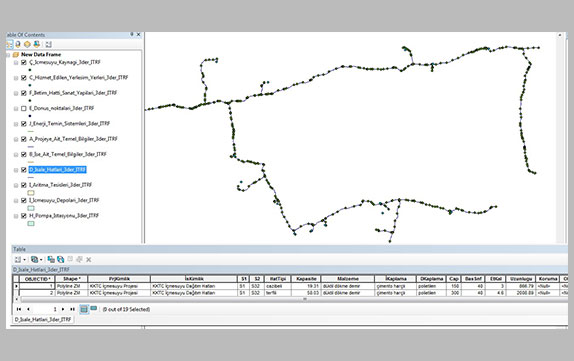Collapse New Data Frame tree node

[8, 55]
